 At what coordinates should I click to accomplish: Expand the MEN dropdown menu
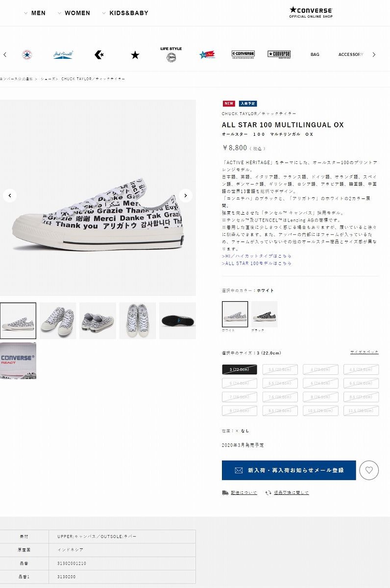tap(34, 13)
